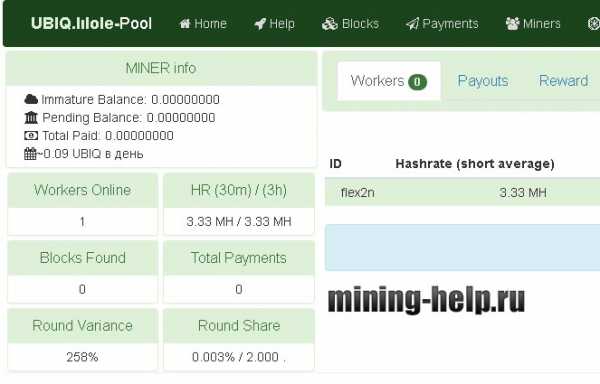Viewport: 600px width, 384px height.
Task: Click the Home house icon
Action: (185, 24)
